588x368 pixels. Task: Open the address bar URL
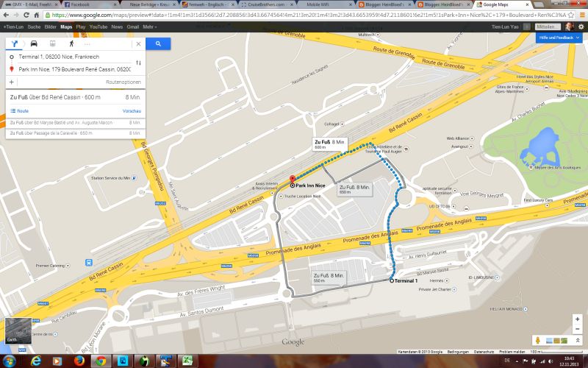click(x=307, y=15)
